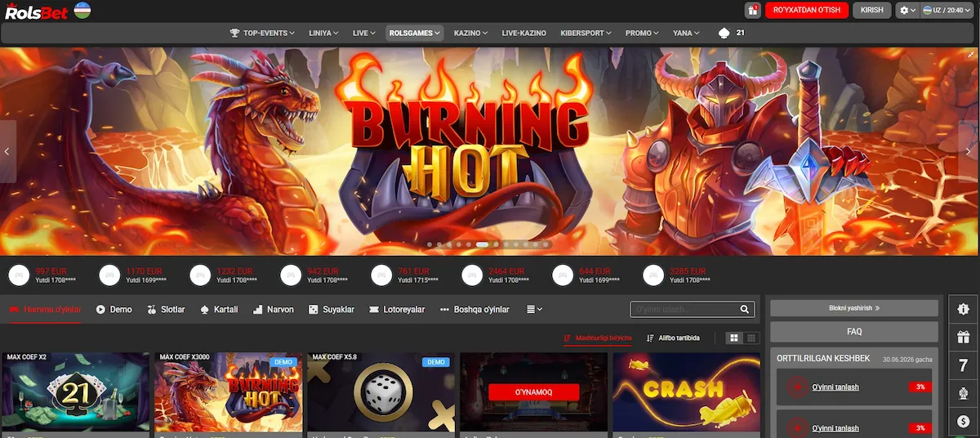Select the Boshqa o'yinlar tab
The height and width of the screenshot is (438, 980).
pyautogui.click(x=474, y=310)
